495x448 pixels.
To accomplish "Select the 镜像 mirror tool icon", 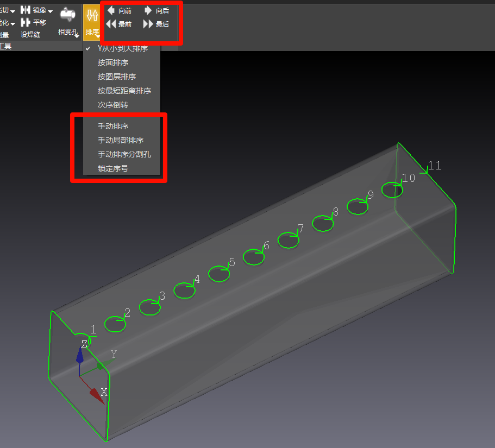I will 25,10.
